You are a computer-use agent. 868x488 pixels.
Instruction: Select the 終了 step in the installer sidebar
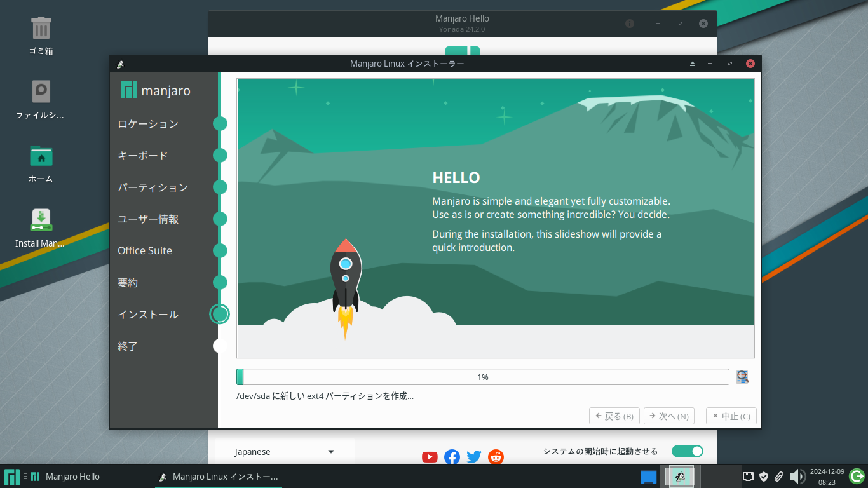click(128, 346)
